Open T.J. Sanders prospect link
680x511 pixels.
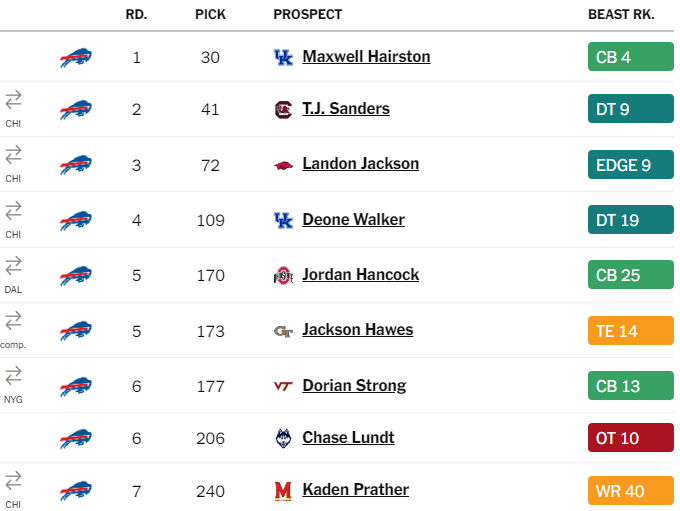[x=346, y=109]
